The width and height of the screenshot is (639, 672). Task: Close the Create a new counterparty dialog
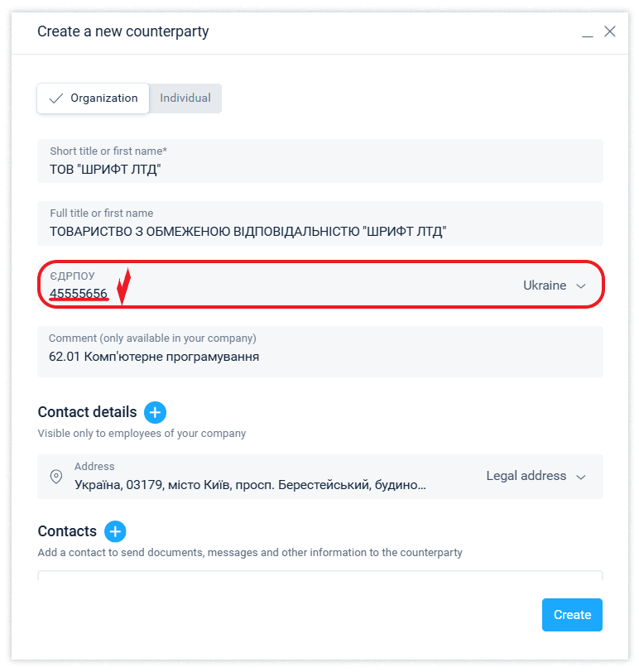(610, 32)
